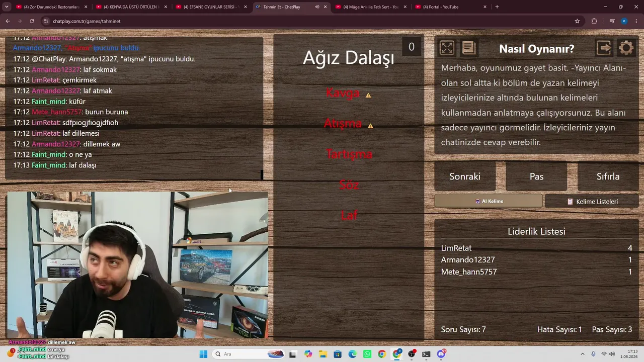Click the forbidden word Laf
The width and height of the screenshot is (644, 362).
[x=349, y=215]
